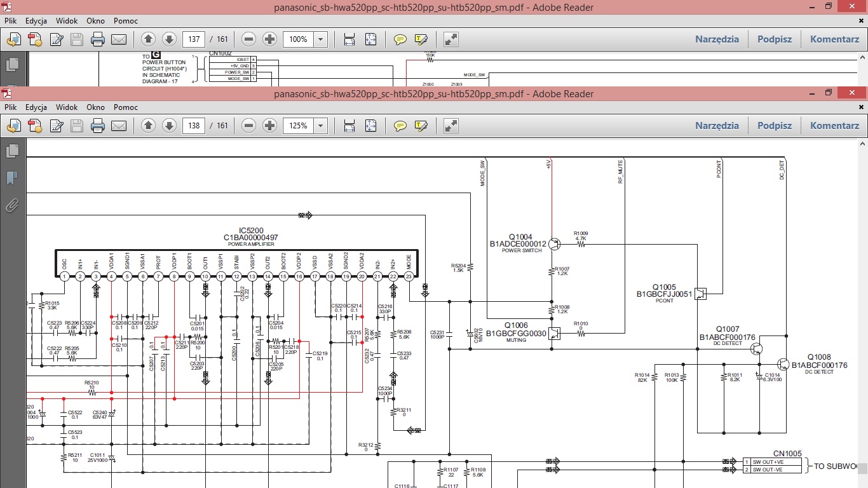
Task: Click fit one full page icon in page 138 window
Action: (370, 126)
